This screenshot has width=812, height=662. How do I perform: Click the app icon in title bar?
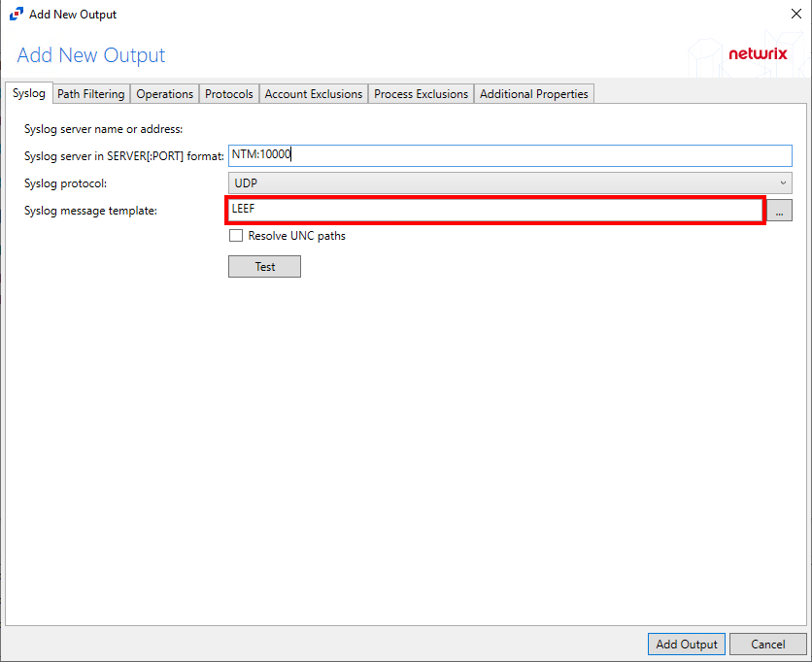[16, 15]
